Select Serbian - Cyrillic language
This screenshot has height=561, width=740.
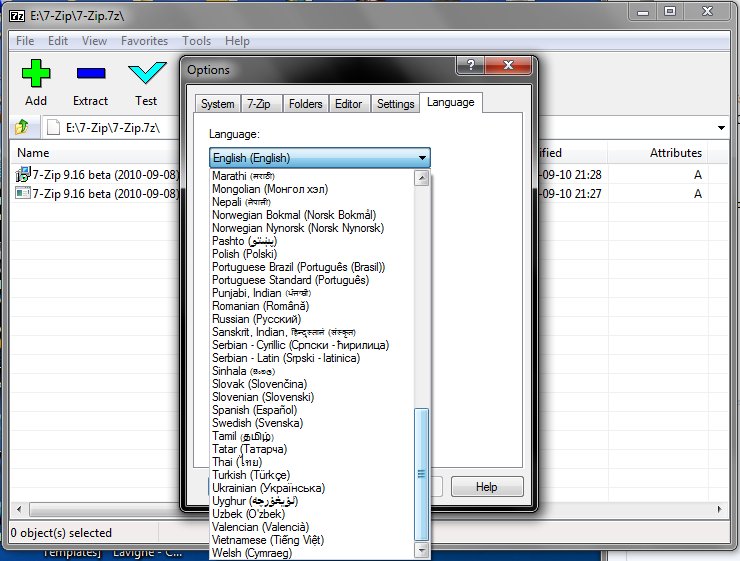pos(311,345)
